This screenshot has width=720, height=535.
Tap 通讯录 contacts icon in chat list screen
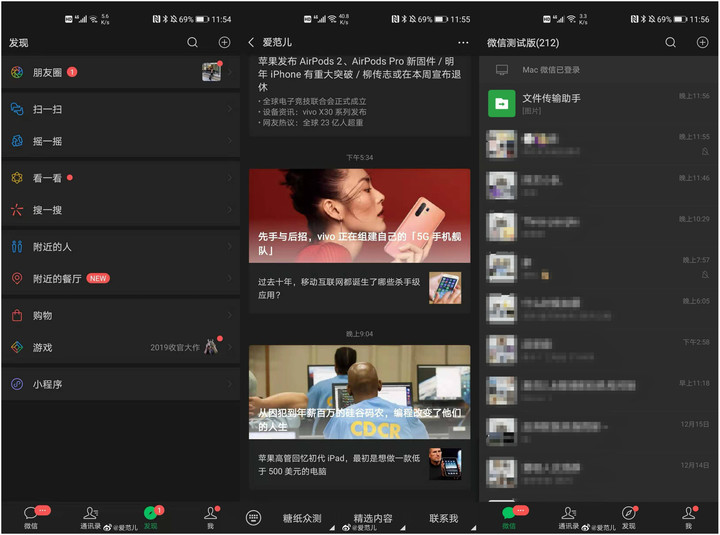[x=568, y=512]
